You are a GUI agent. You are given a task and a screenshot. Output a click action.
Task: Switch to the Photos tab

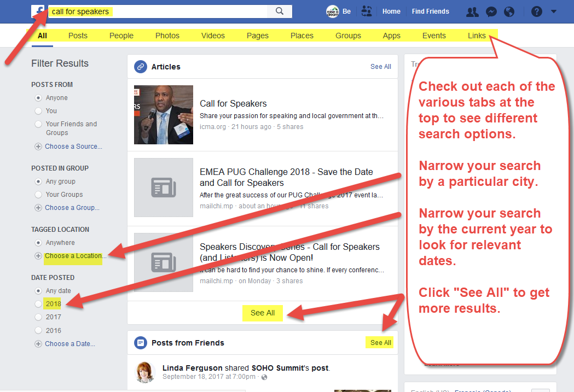(167, 36)
